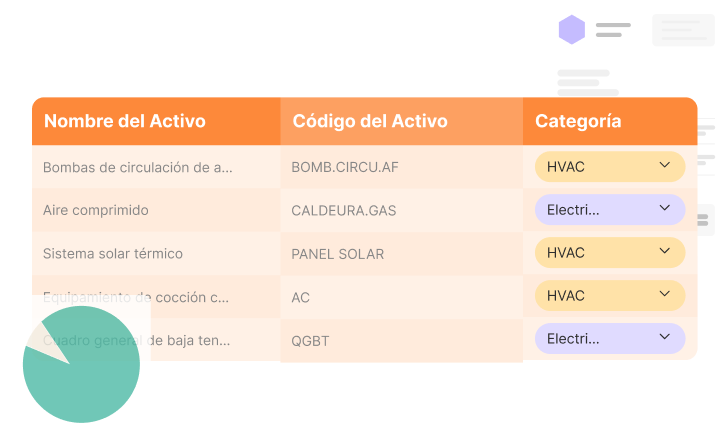This screenshot has height=444, width=728.
Task: Click the Categoría column header
Action: click(x=578, y=122)
